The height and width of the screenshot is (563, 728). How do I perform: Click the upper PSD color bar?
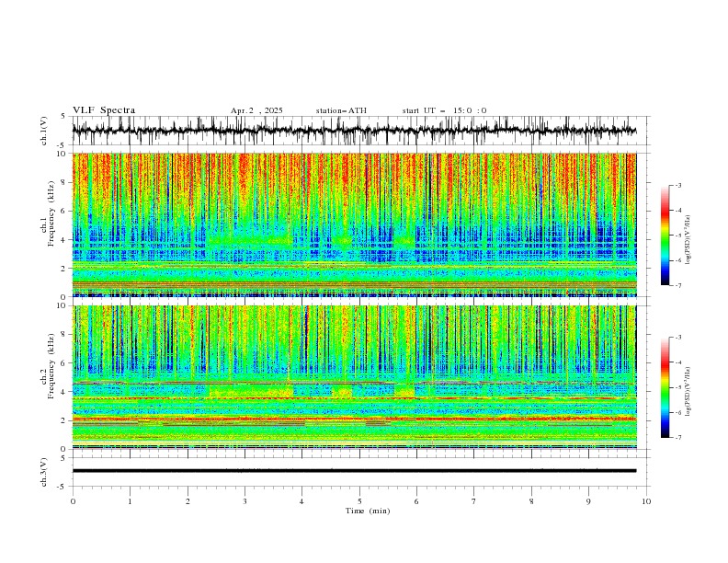pyautogui.click(x=665, y=235)
